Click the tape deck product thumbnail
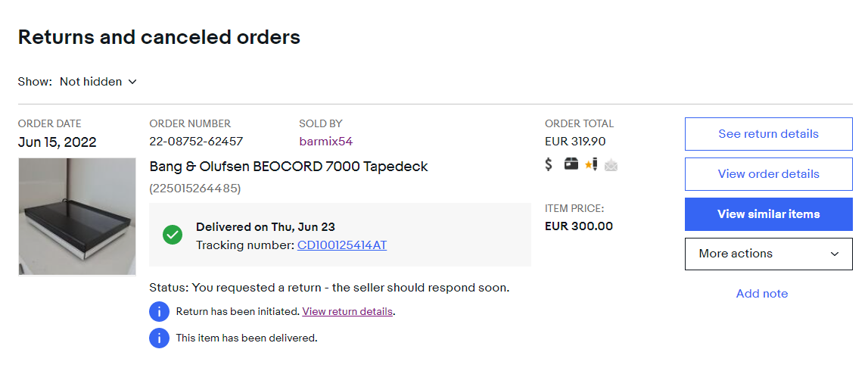This screenshot has width=868, height=371. tap(77, 216)
